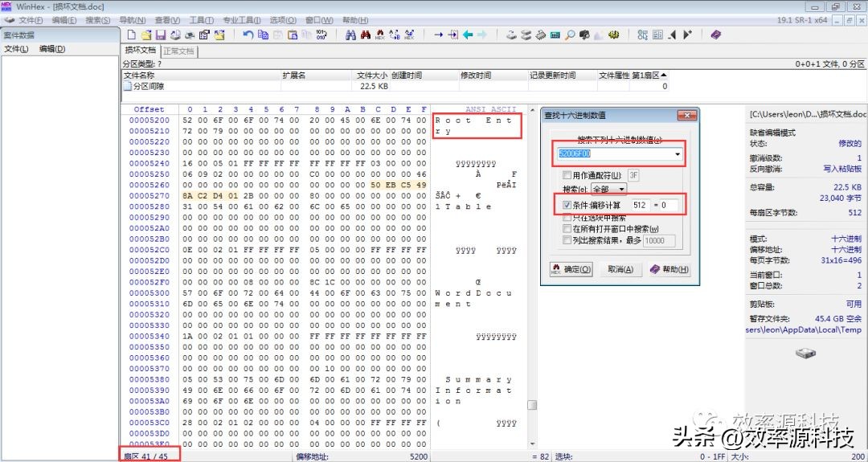Open the 导航 menu
Image resolution: width=868 pixels, height=462 pixels.
pyautogui.click(x=133, y=20)
